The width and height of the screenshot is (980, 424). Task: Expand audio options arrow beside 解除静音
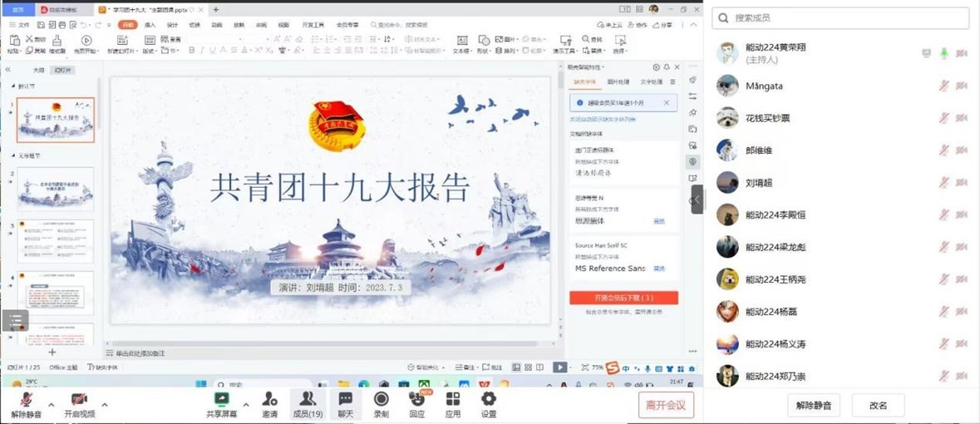tap(51, 405)
